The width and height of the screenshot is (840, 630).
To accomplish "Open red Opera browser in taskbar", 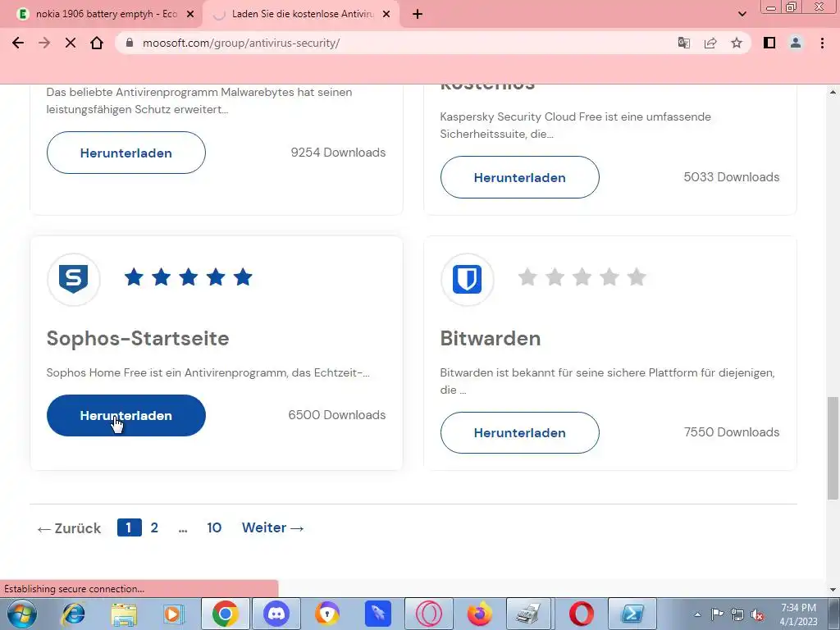I will click(x=582, y=614).
